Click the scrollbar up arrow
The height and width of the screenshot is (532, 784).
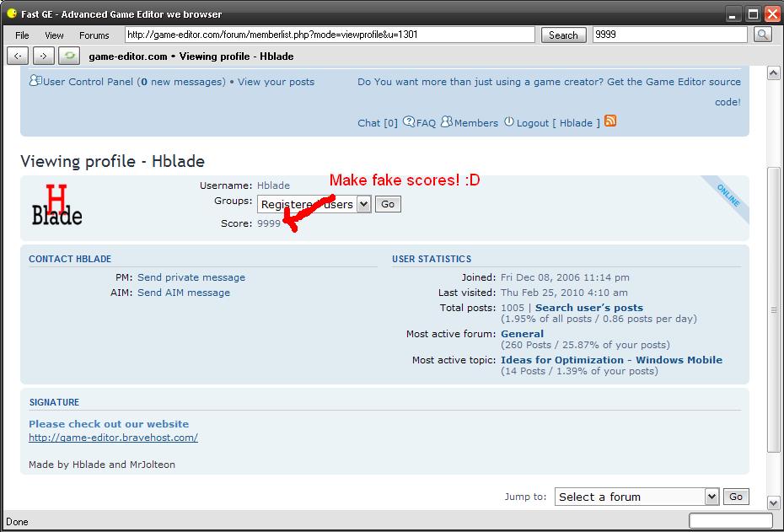(x=774, y=73)
